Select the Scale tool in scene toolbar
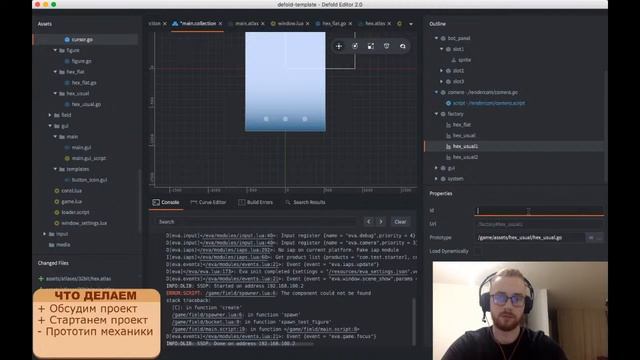640x360 pixels. pos(371,46)
